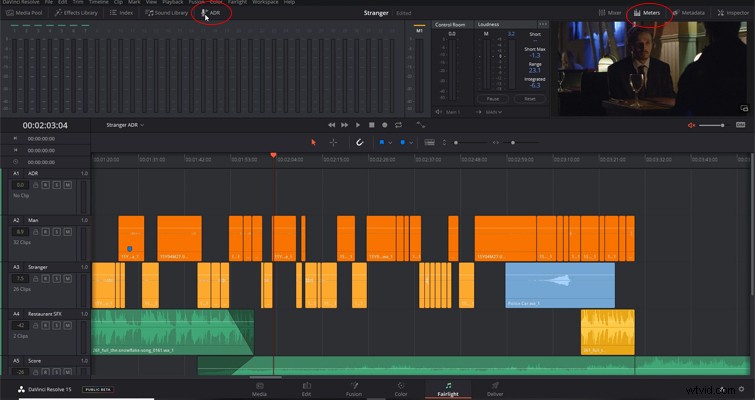Solo the A3 Stranger track
The image size is (755, 400).
click(57, 278)
